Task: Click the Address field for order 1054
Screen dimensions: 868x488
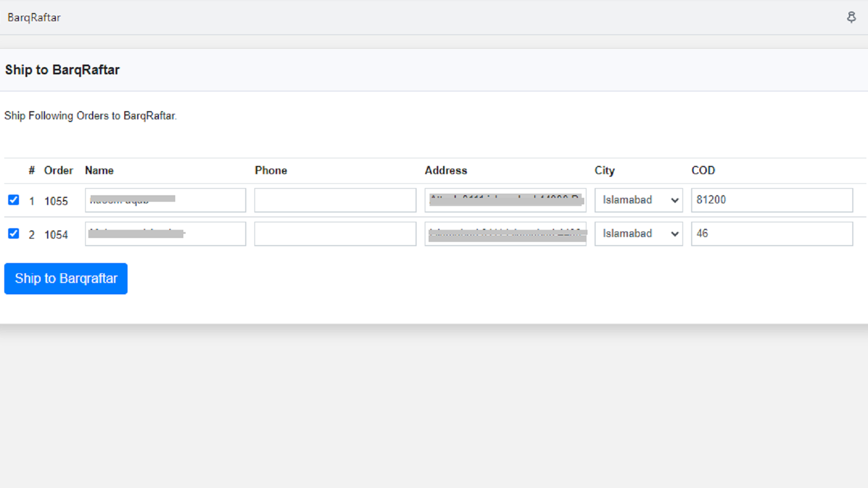Action: tap(506, 234)
